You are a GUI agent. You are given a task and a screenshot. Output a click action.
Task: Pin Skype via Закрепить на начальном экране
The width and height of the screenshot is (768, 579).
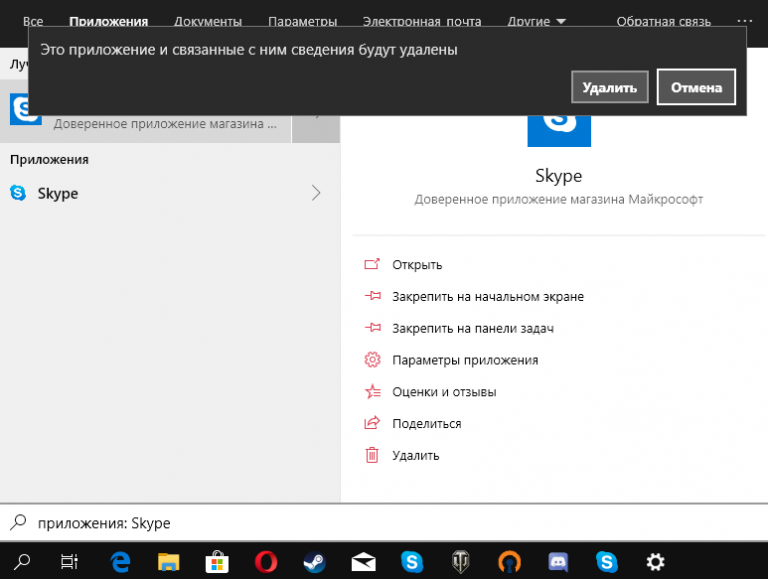pos(488,297)
